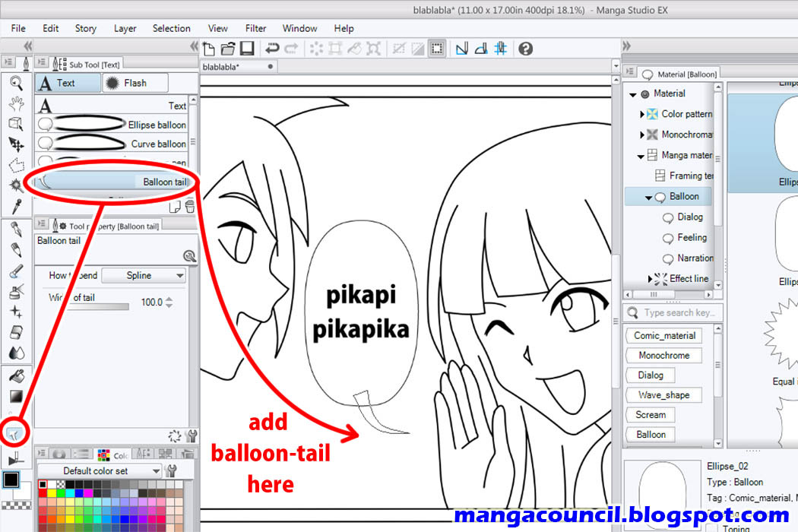Select the Pencil tool

click(x=16, y=250)
